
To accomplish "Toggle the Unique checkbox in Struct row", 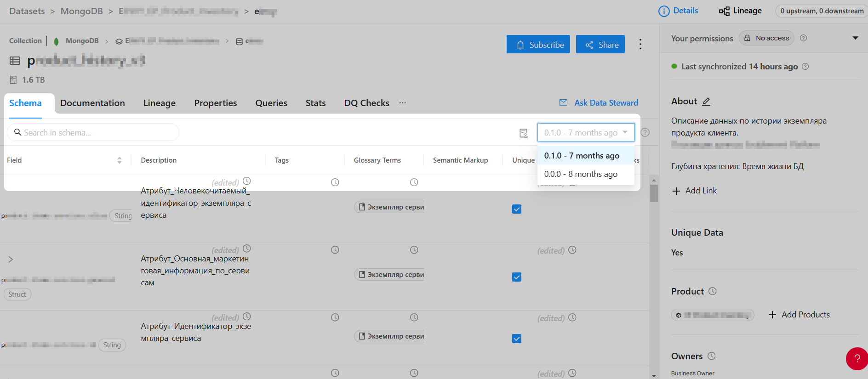I will click(x=517, y=277).
